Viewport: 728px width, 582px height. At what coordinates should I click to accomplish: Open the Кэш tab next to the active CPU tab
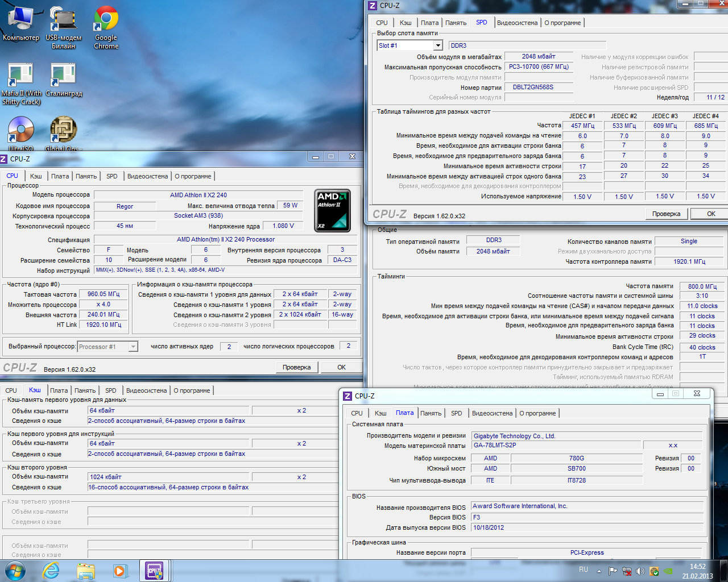(x=36, y=176)
